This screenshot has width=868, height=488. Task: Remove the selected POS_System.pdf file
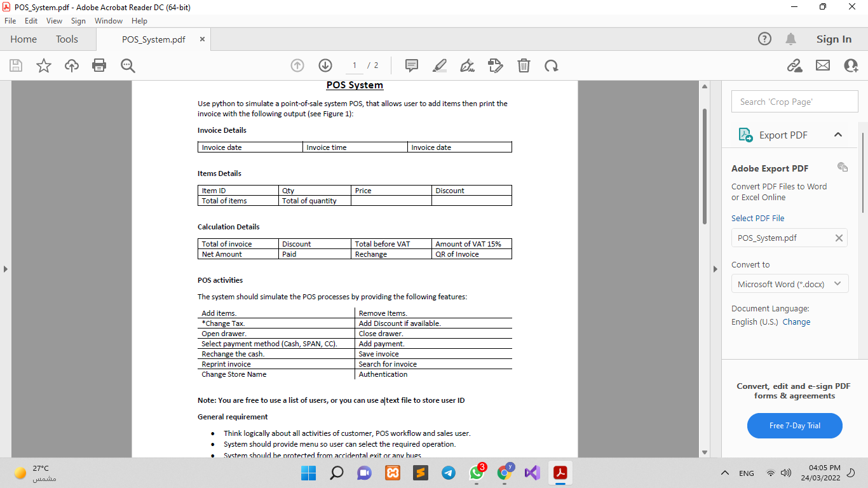[839, 238]
